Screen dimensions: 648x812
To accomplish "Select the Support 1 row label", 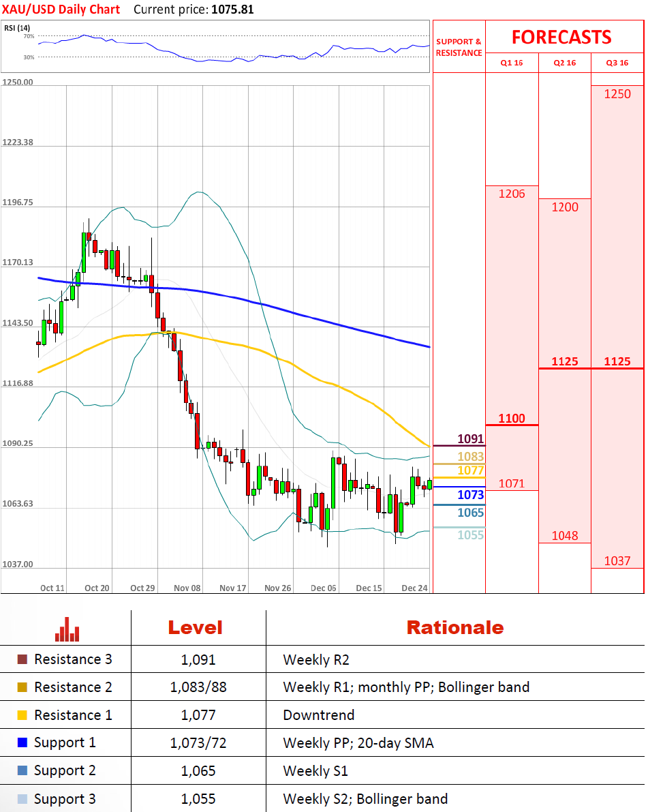I will [x=65, y=743].
